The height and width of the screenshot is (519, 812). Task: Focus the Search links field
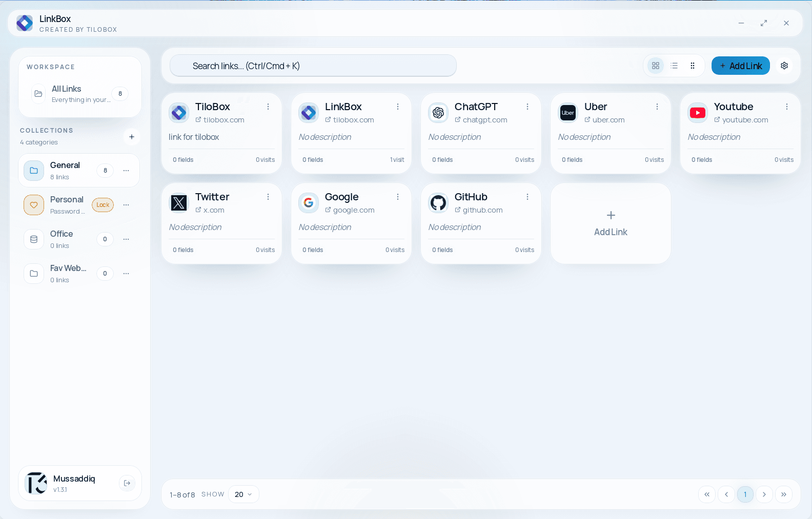[313, 66]
